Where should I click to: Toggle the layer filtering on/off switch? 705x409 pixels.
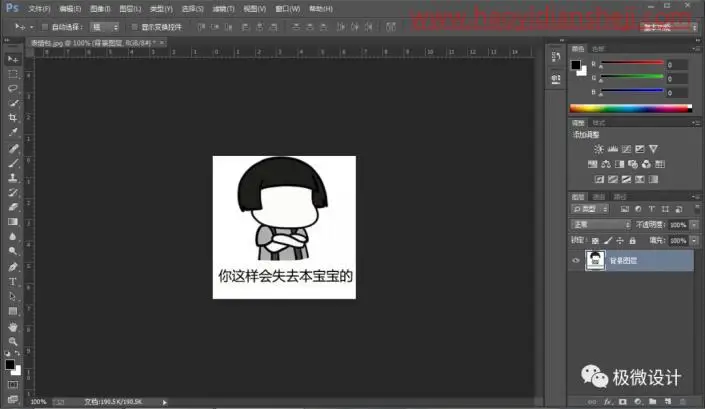click(x=697, y=209)
